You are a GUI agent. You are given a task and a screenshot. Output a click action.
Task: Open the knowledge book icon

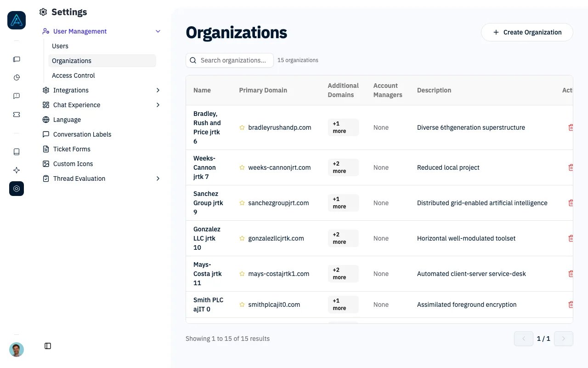click(17, 152)
